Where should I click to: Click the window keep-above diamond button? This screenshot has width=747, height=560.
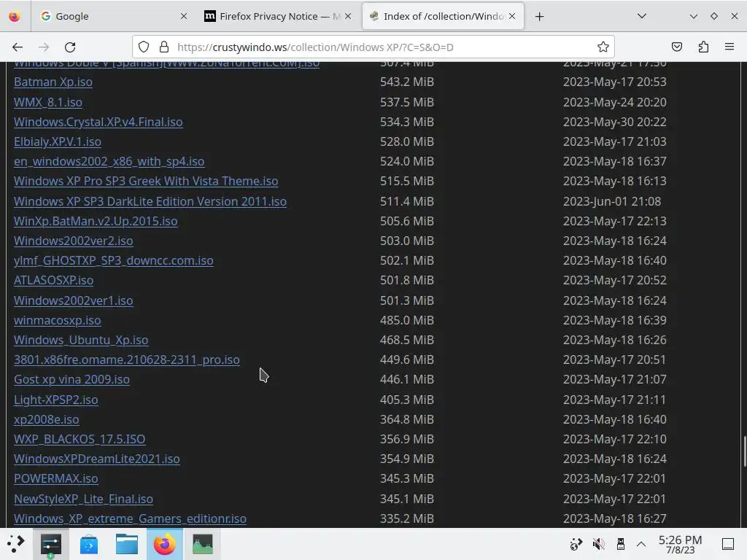pyautogui.click(x=713, y=16)
